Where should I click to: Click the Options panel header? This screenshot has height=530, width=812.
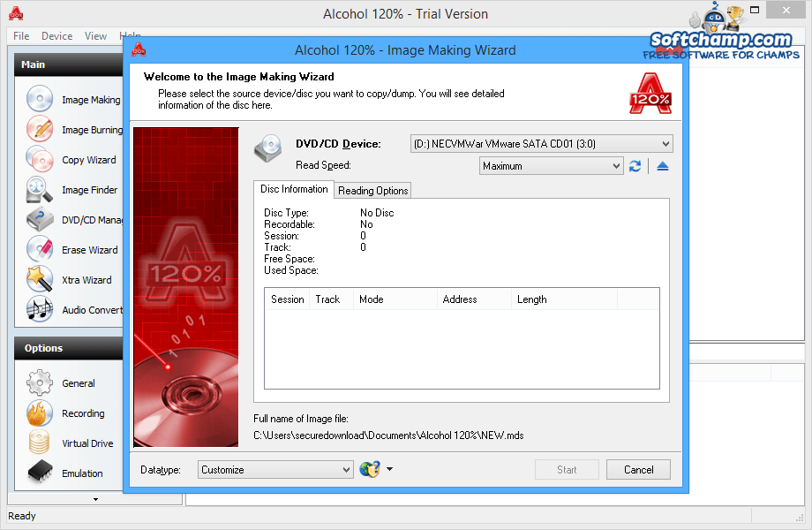pos(69,348)
